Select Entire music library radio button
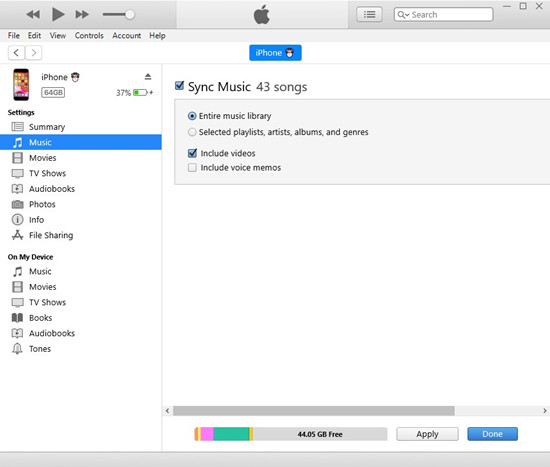The image size is (550, 467). (x=192, y=116)
